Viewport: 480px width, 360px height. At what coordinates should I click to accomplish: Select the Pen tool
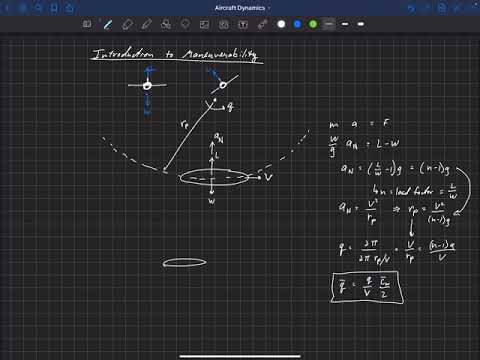(x=108, y=24)
